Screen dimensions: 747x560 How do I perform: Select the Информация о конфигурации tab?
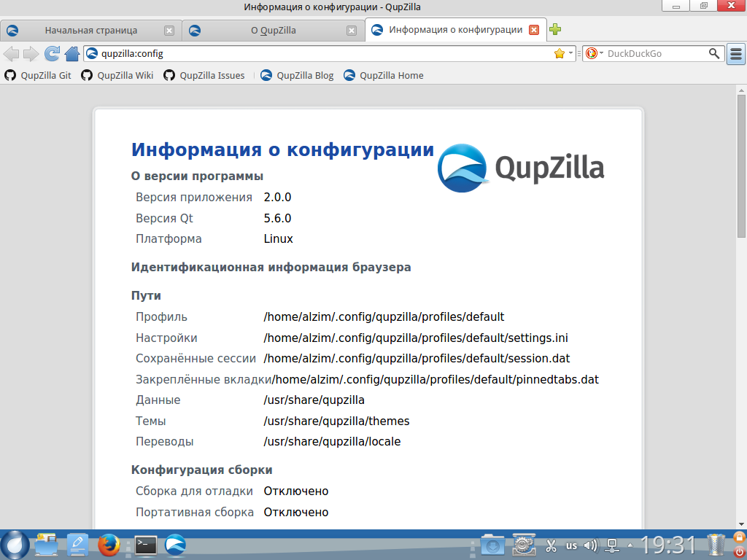(455, 29)
